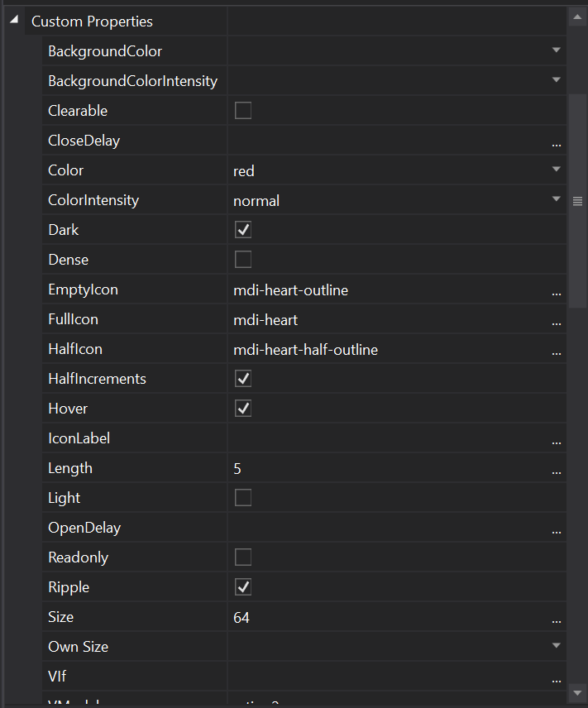Click OpenDelay ellipsis button

pos(557,529)
